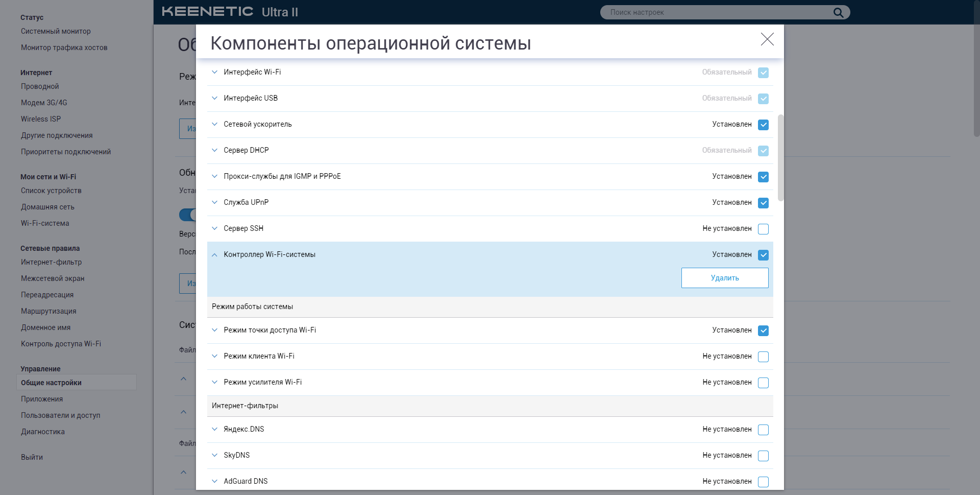
Task: Open Межсетевой экран
Action: tap(53, 278)
